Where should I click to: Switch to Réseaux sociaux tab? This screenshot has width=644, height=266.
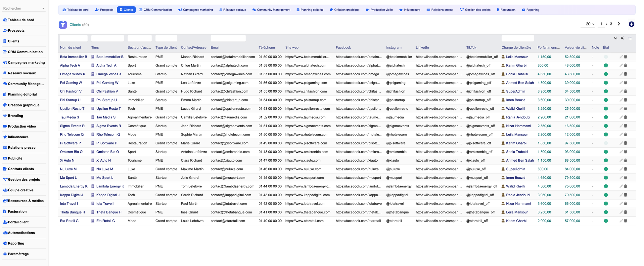click(233, 10)
